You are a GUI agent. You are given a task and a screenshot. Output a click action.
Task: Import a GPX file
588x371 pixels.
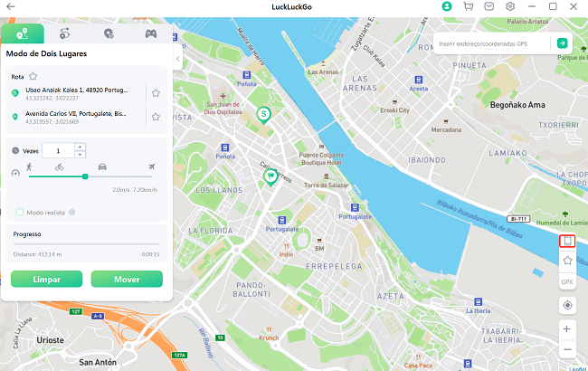pyautogui.click(x=567, y=282)
